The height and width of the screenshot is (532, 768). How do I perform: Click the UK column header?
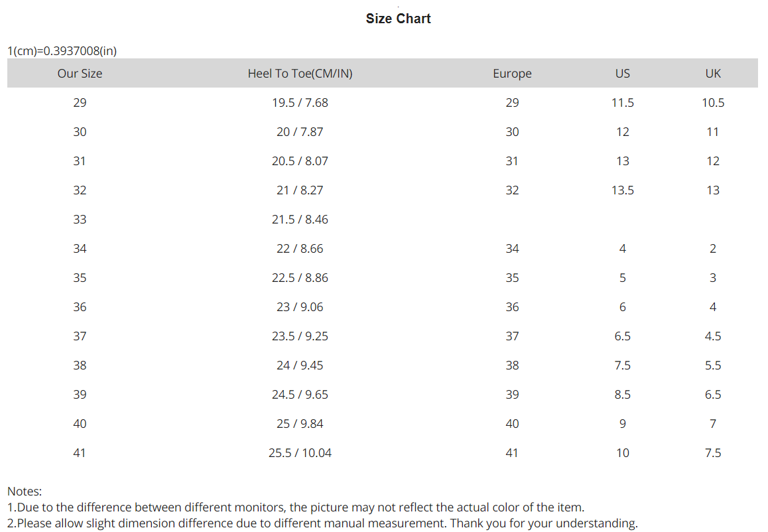click(x=713, y=74)
